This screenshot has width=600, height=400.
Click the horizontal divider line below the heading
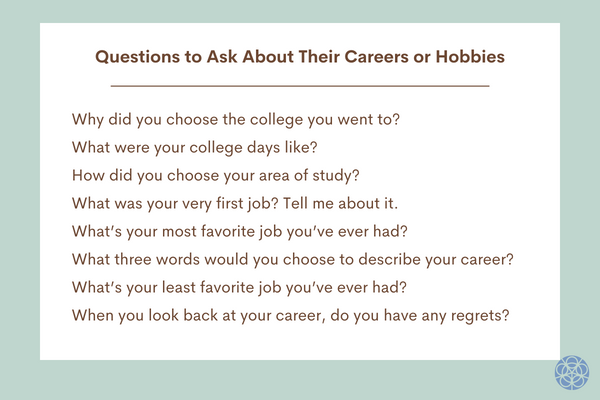(x=300, y=87)
